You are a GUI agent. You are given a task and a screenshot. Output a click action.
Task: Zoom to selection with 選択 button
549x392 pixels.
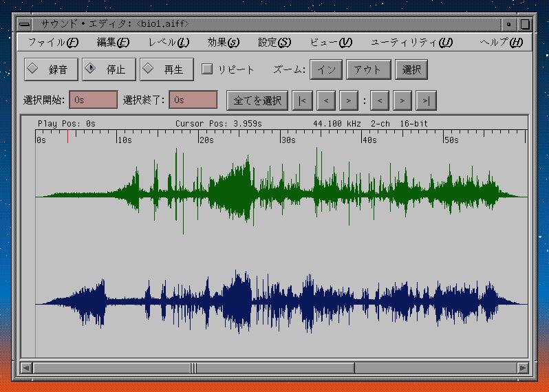tap(411, 69)
